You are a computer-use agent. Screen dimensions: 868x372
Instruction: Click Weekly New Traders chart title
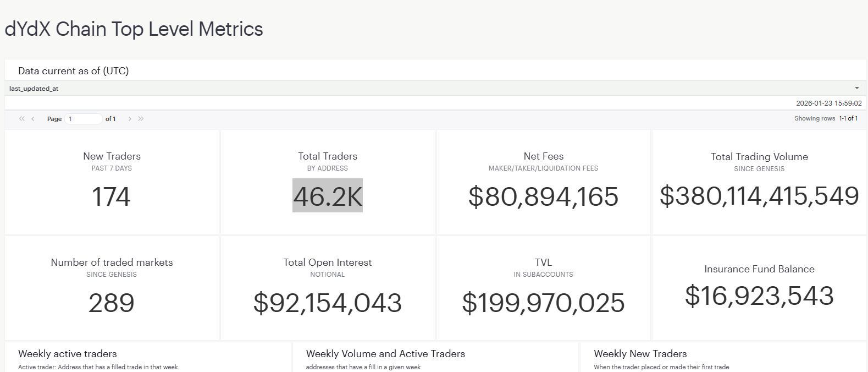point(640,354)
